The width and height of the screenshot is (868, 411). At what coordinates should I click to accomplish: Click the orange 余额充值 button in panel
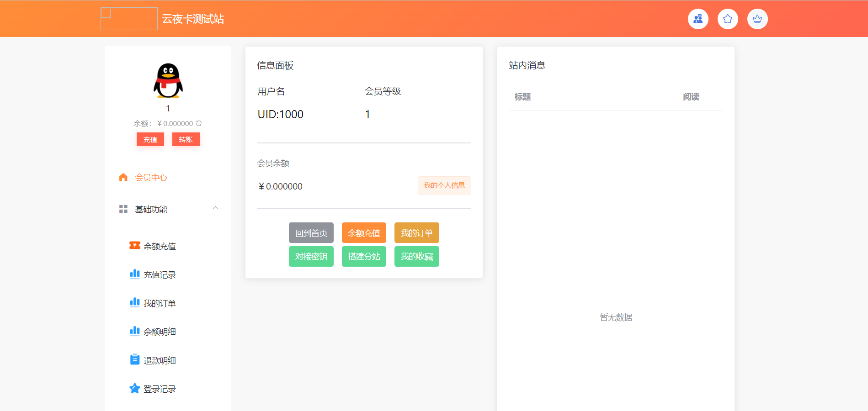364,233
